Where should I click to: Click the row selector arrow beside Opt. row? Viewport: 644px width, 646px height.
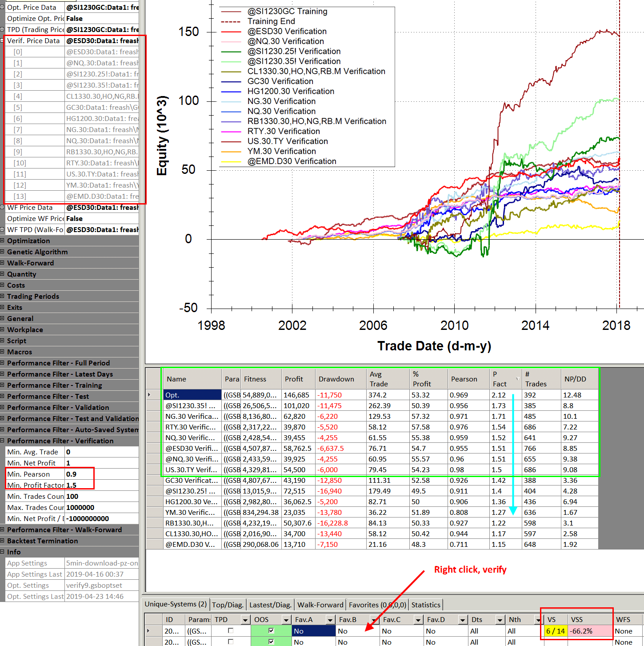(149, 395)
